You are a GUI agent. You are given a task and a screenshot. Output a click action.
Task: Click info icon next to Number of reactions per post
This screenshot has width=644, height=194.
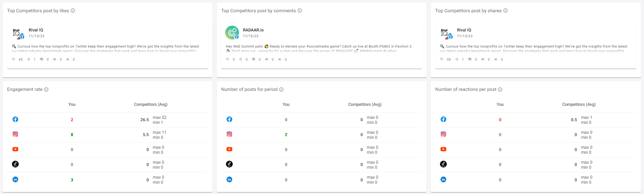(500, 89)
